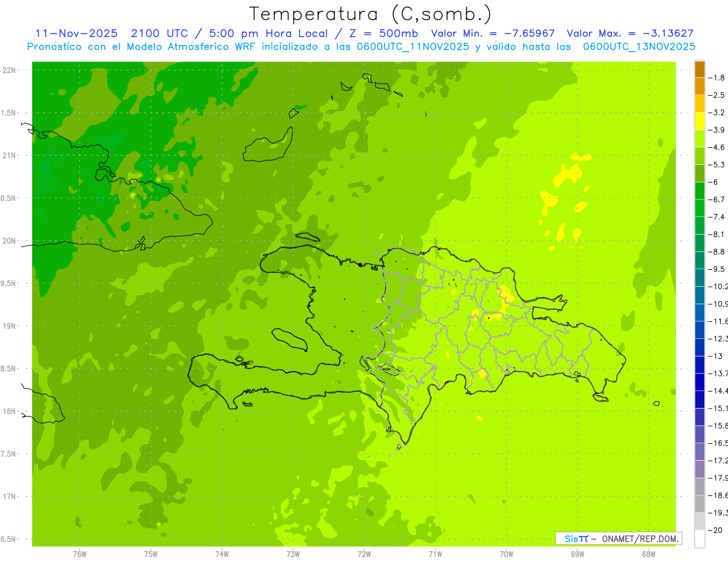Click the "20N" latitude label

(x=8, y=241)
